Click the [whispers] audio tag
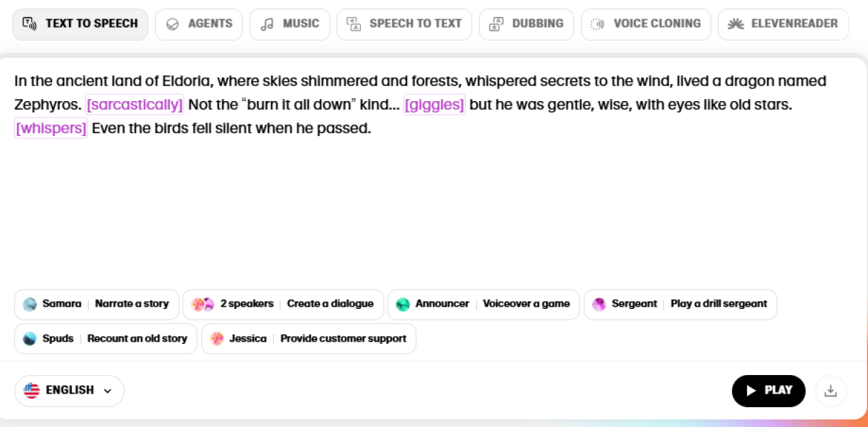Viewport: 868px width, 427px height. tap(51, 128)
